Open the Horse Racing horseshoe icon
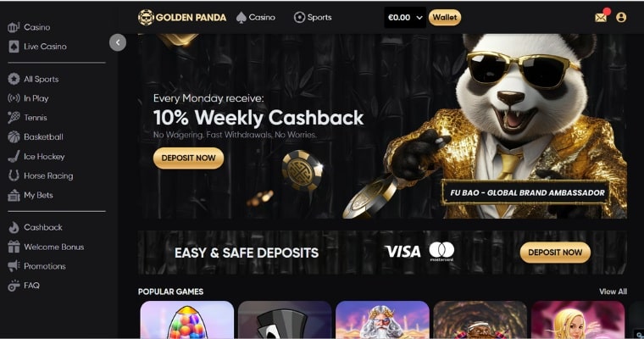 (14, 175)
